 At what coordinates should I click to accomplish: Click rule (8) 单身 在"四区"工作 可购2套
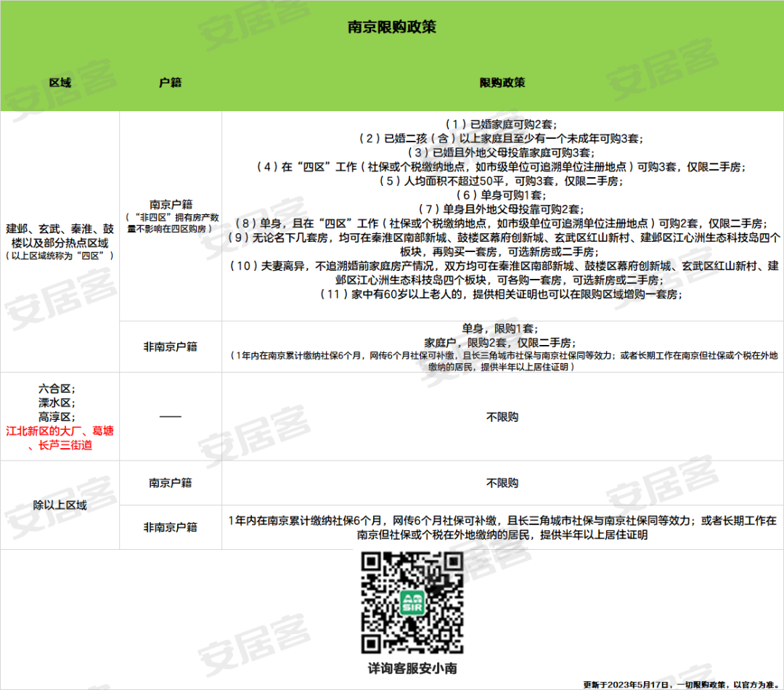pos(502,223)
